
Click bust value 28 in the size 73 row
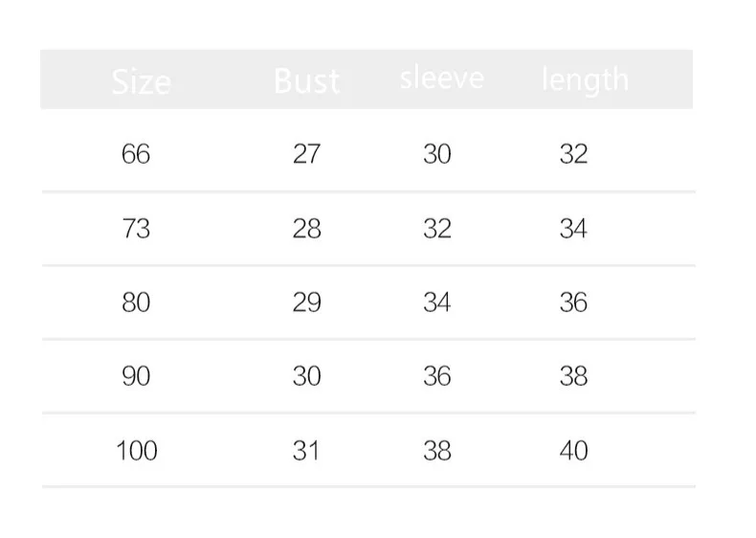coord(306,229)
